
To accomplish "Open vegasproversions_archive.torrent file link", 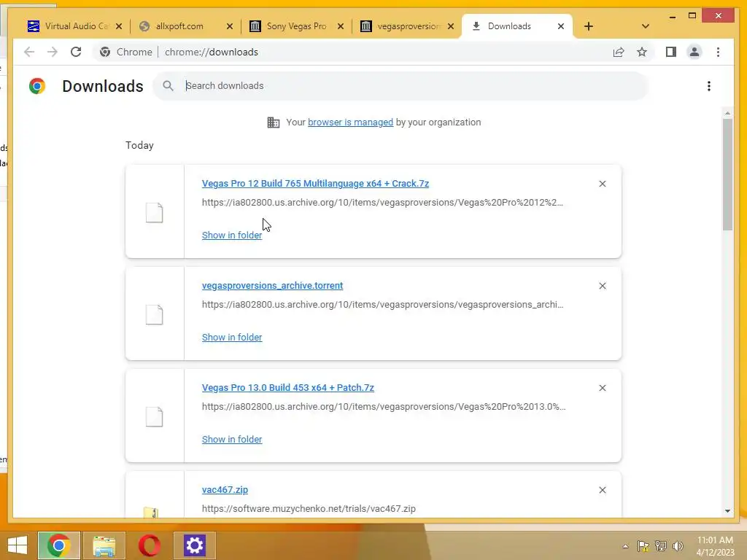I will pyautogui.click(x=273, y=286).
